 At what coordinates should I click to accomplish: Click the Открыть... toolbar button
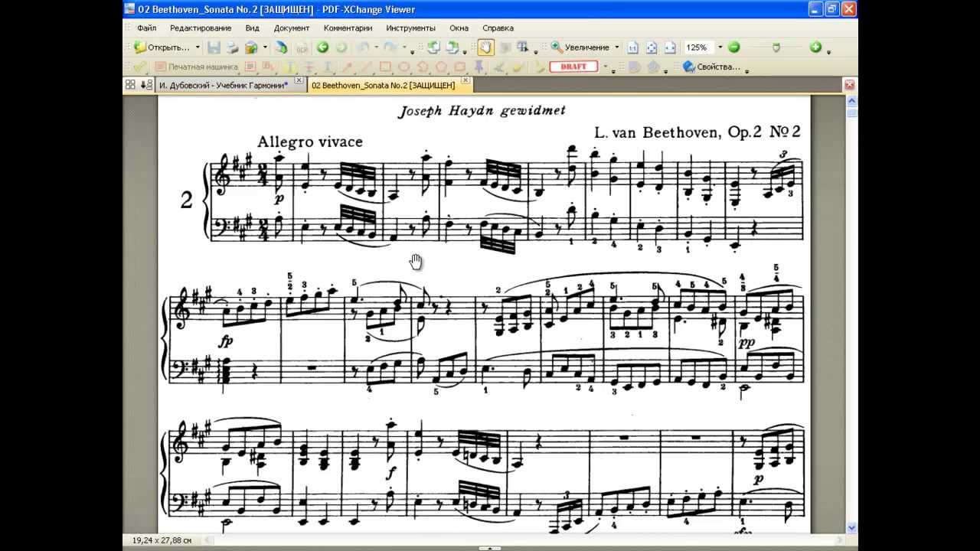(x=162, y=47)
